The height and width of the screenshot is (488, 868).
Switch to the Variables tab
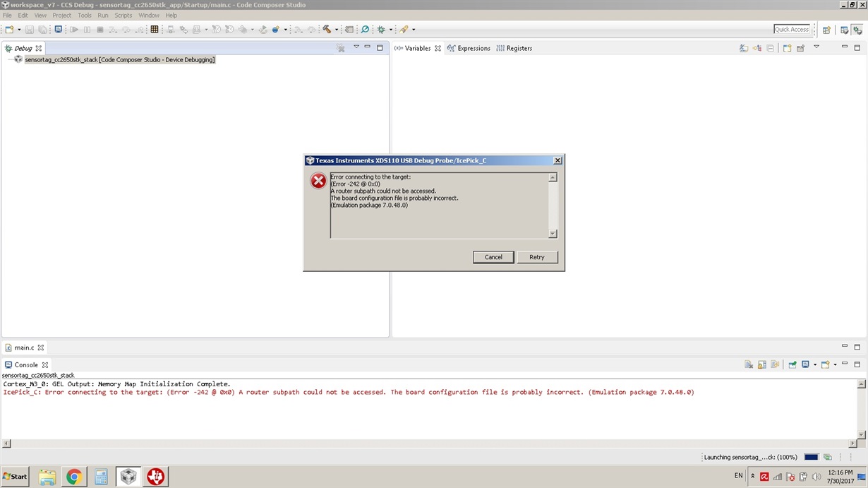417,48
